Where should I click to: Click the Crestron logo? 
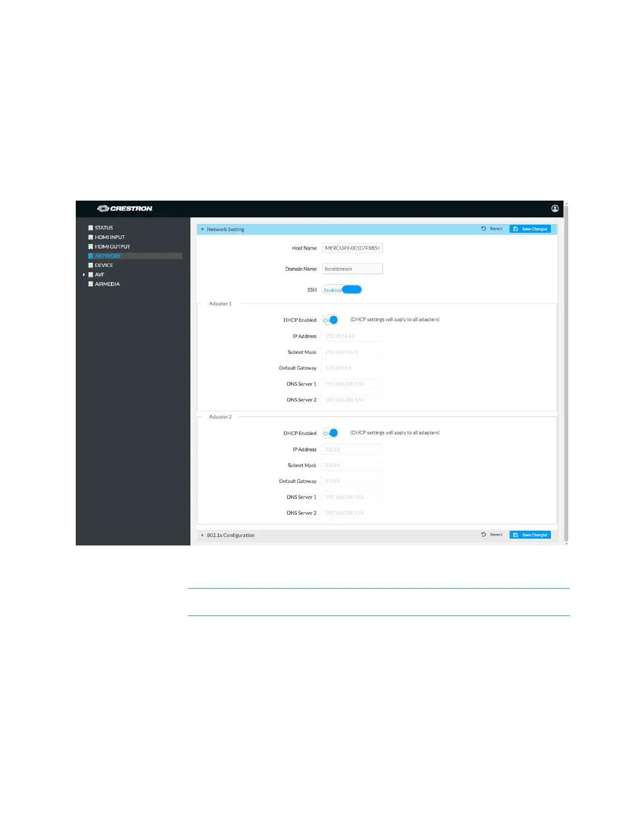click(125, 208)
